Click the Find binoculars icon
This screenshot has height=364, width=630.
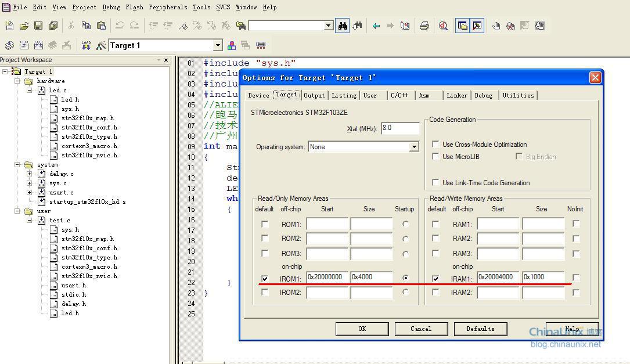[343, 26]
